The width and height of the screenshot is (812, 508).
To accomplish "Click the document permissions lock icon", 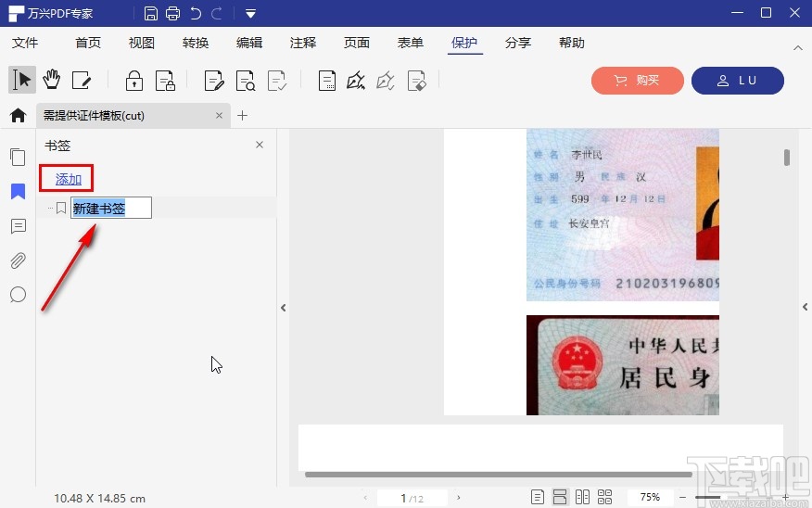I will [x=165, y=81].
